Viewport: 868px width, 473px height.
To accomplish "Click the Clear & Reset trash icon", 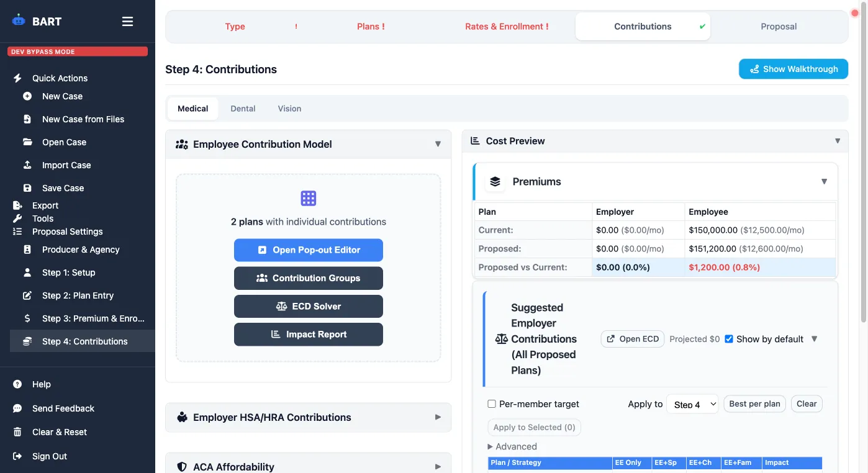I will (x=19, y=431).
